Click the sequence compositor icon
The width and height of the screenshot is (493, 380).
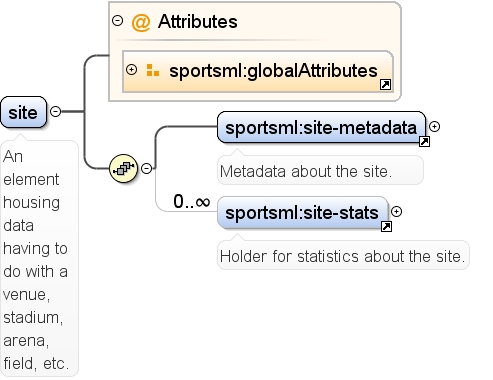pos(124,168)
